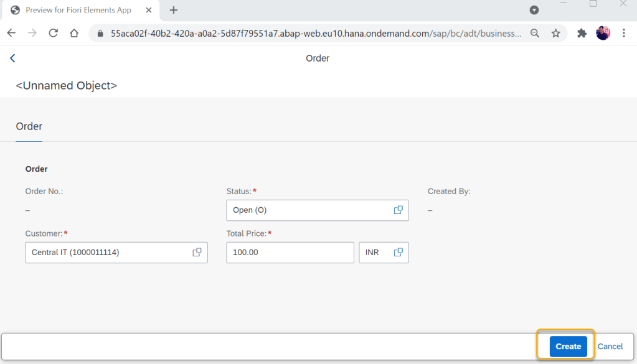Open the browser home page

tap(74, 33)
